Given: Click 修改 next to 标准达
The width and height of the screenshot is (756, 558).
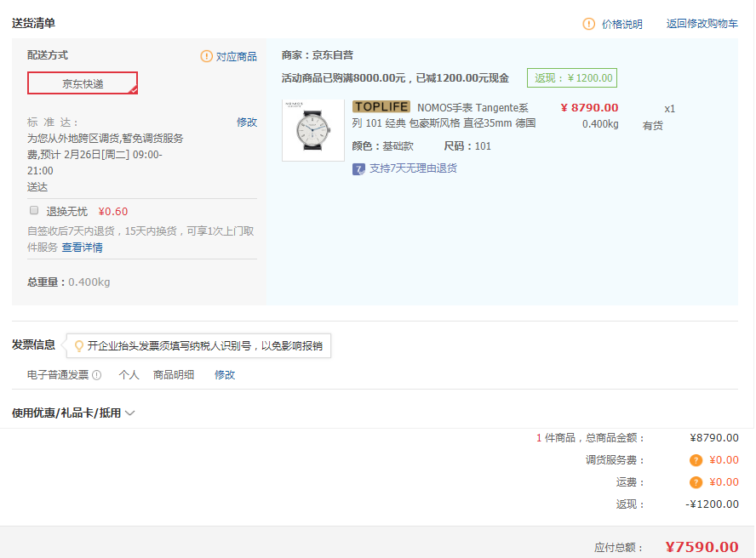Looking at the screenshot, I should pyautogui.click(x=247, y=122).
